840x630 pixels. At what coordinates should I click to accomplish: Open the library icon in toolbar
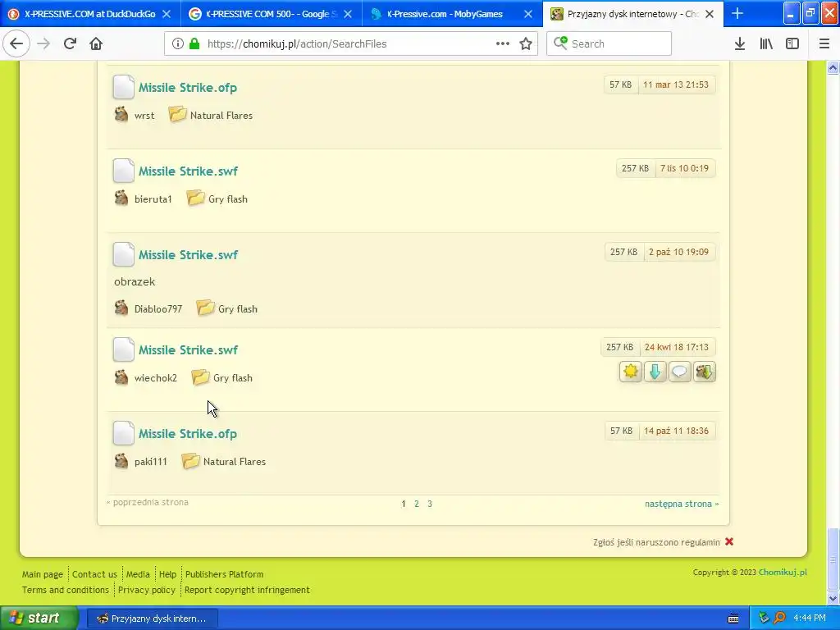(766, 43)
